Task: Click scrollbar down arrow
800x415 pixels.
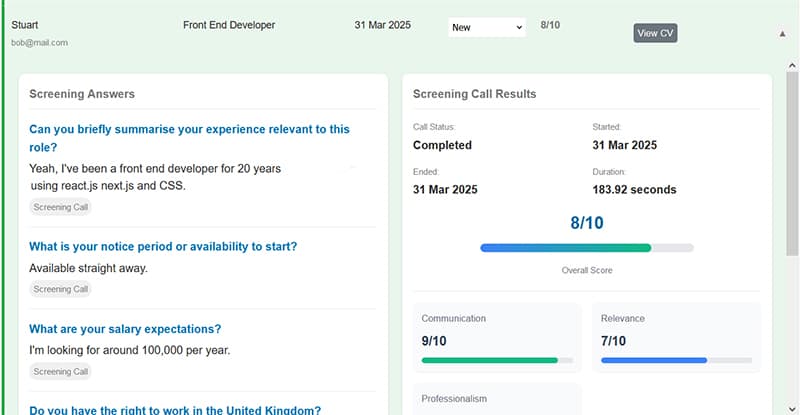Action: pos(792,409)
